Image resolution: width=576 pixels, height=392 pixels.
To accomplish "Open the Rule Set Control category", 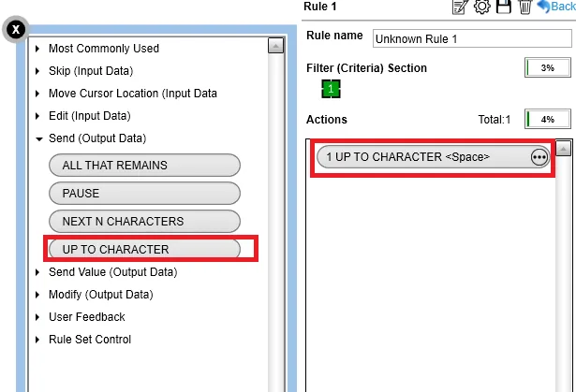I will (x=83, y=340).
